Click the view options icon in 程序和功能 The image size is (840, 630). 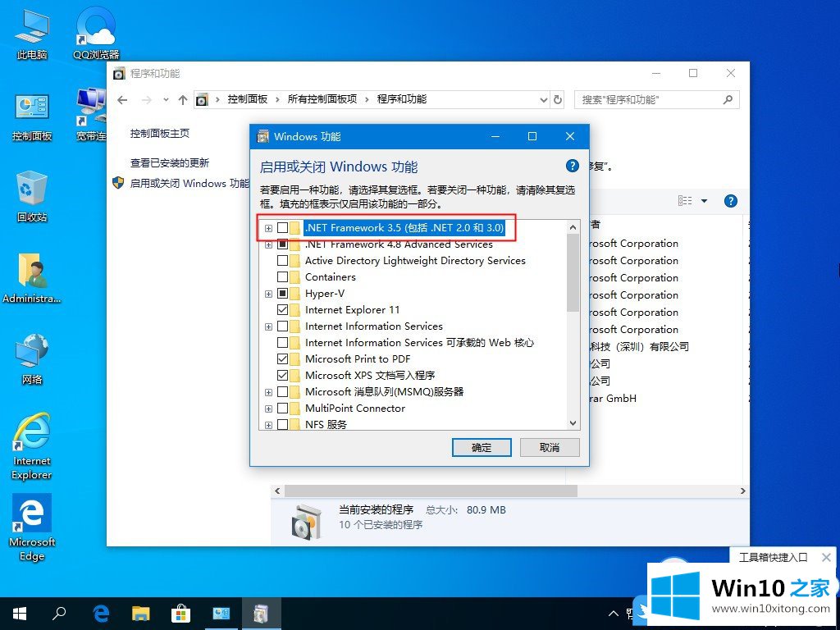pos(685,201)
